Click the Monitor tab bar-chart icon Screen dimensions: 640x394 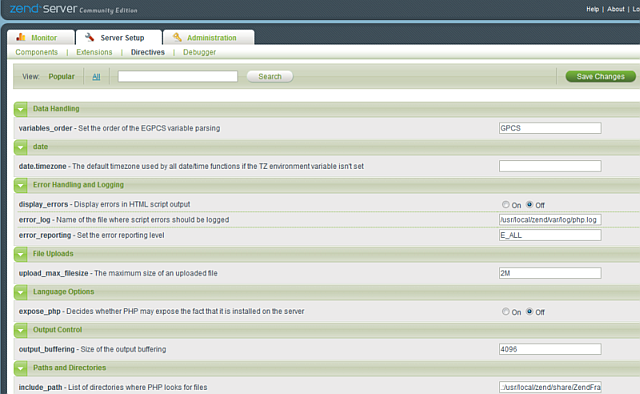click(21, 37)
